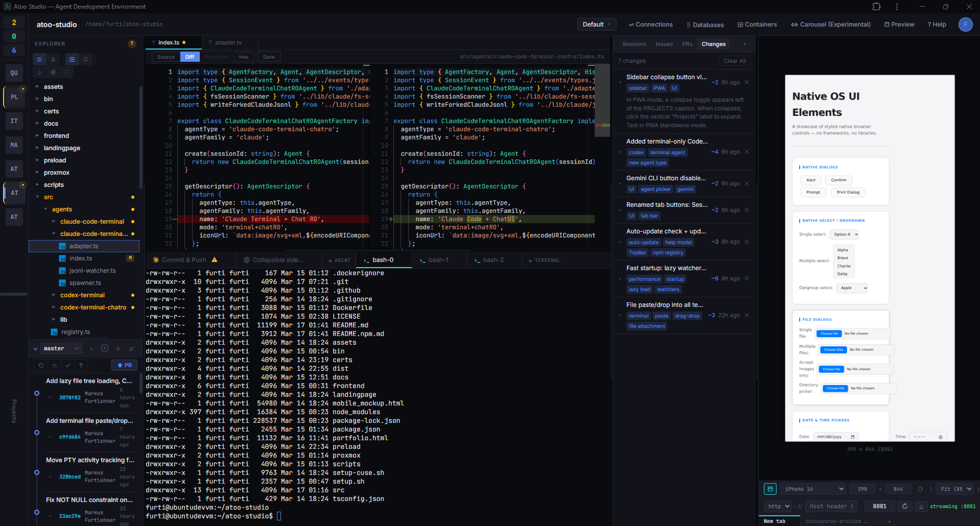Reload the preview with the refresh icon

coord(905,506)
